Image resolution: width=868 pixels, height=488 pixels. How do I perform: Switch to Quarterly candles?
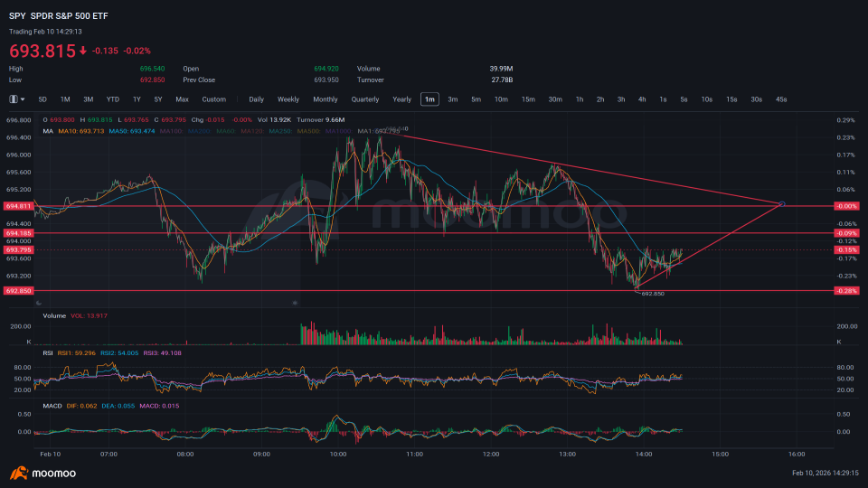[x=365, y=99]
